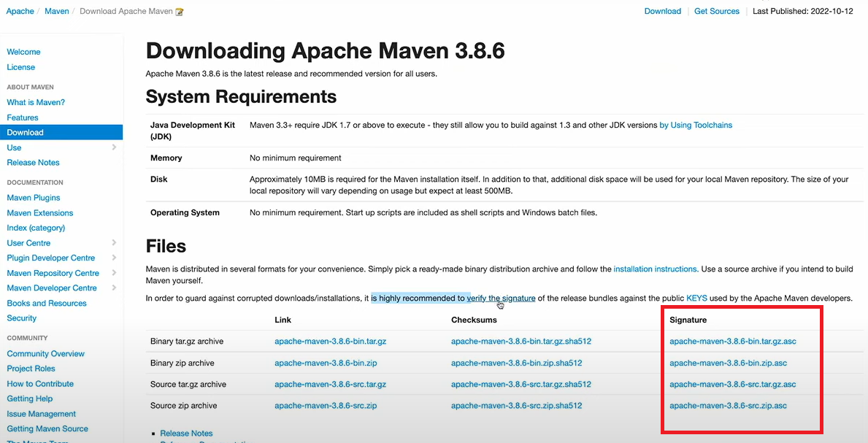Select Welcome in the left sidebar
The width and height of the screenshot is (868, 443).
point(23,52)
